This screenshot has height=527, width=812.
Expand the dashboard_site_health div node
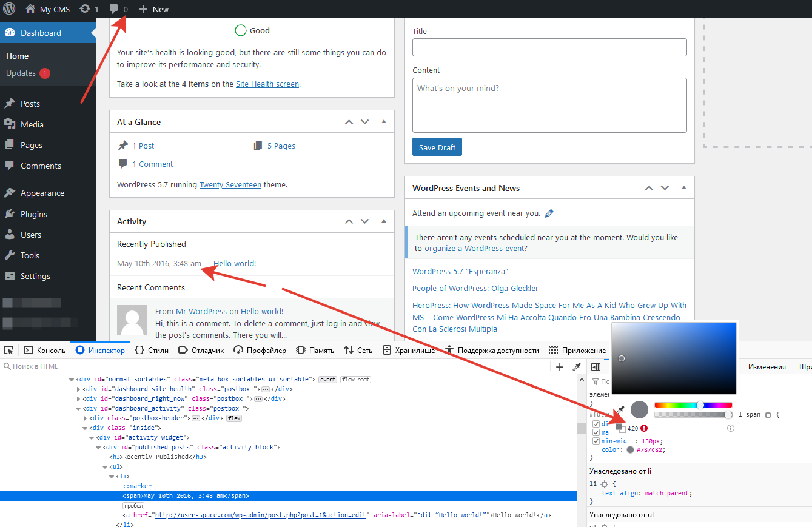79,389
